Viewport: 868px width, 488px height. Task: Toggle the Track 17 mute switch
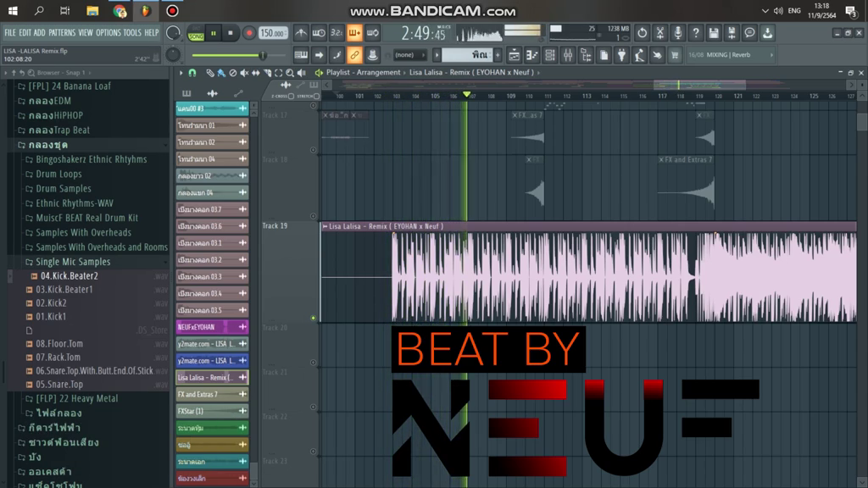314,150
